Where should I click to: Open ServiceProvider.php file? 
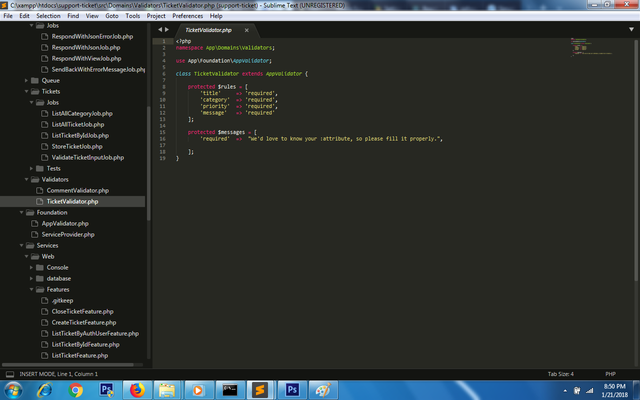point(68,235)
